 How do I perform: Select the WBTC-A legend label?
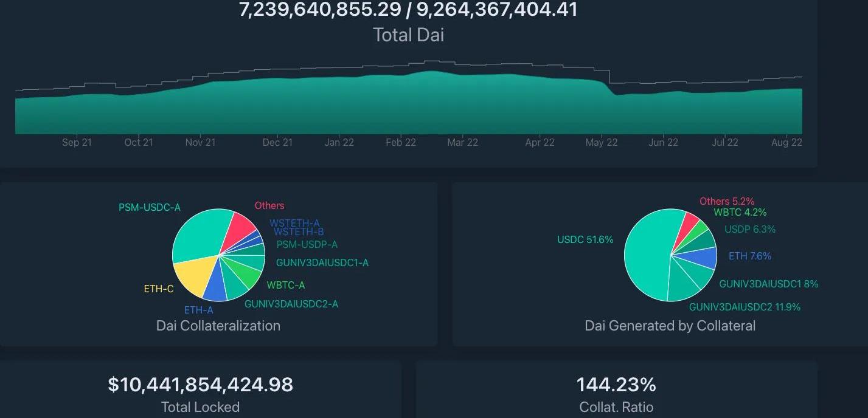[285, 285]
